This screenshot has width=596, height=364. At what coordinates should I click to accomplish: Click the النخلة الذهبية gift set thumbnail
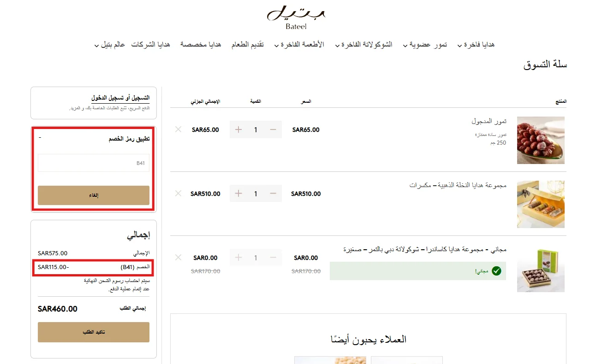pos(541,204)
